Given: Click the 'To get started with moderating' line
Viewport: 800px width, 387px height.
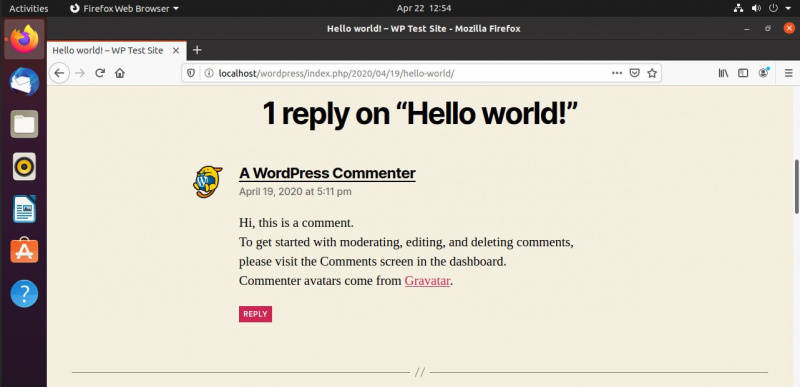Looking at the screenshot, I should (x=406, y=242).
